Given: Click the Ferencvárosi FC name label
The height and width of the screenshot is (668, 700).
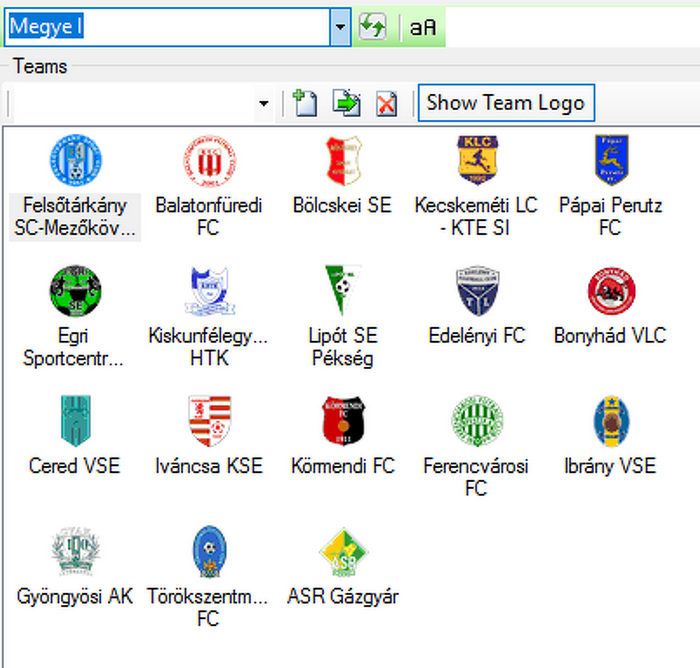Looking at the screenshot, I should (x=476, y=477).
